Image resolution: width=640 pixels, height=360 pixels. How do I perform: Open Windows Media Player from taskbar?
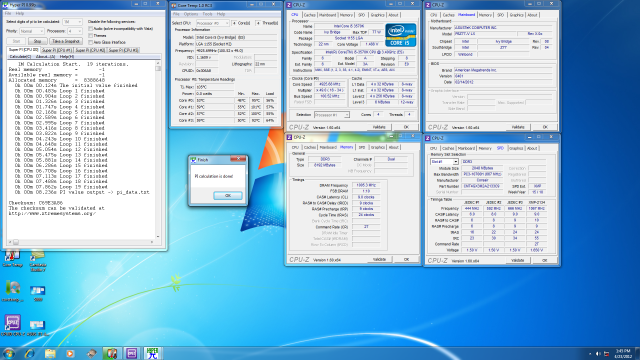pos(70,353)
